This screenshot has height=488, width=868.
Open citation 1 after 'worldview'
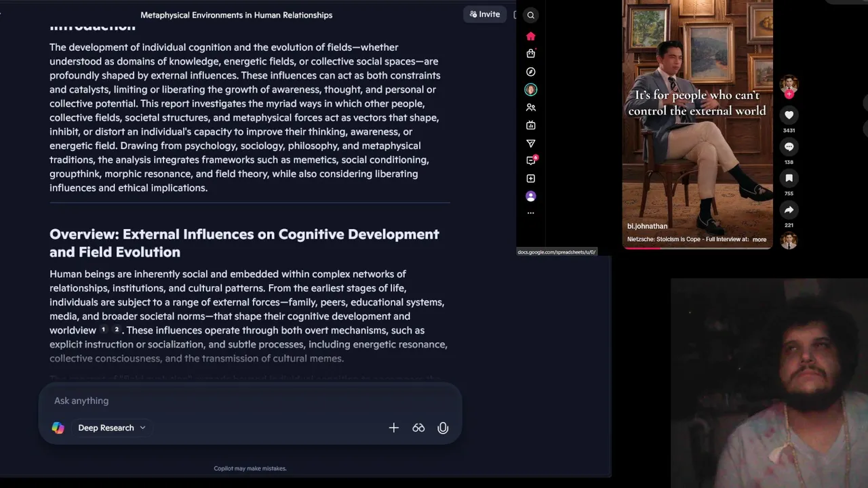[104, 330]
